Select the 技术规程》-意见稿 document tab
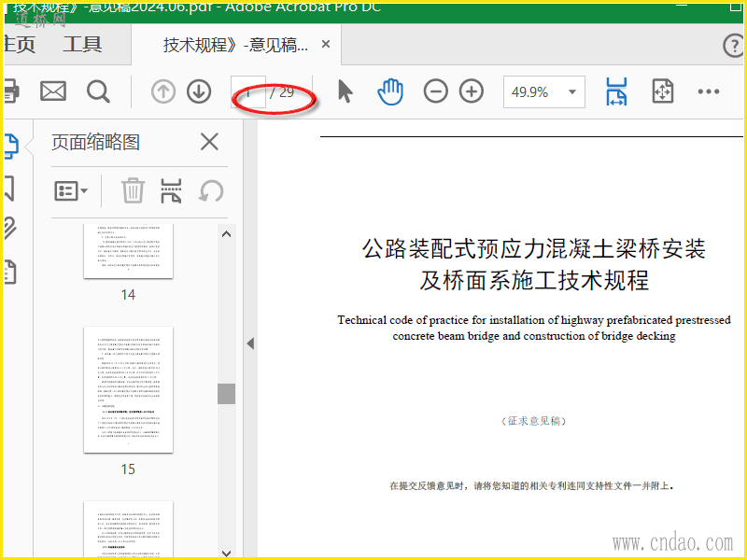The height and width of the screenshot is (560, 747). (236, 45)
